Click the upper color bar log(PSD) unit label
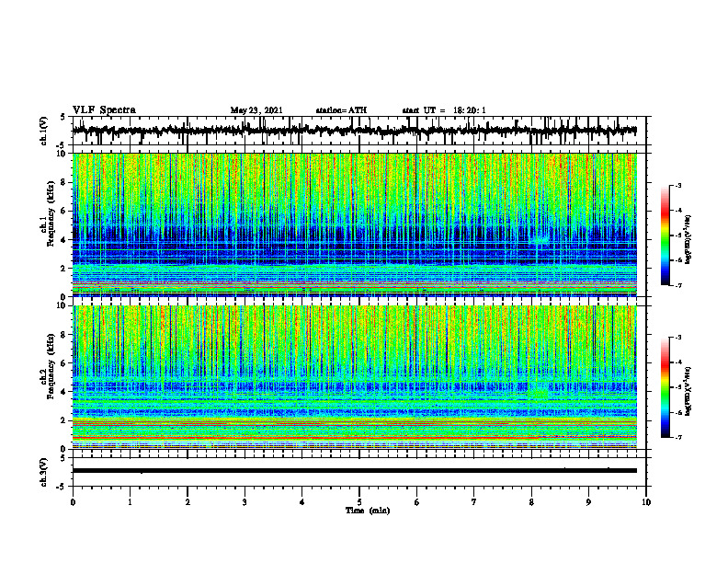This screenshot has height=563, width=728. (x=688, y=239)
